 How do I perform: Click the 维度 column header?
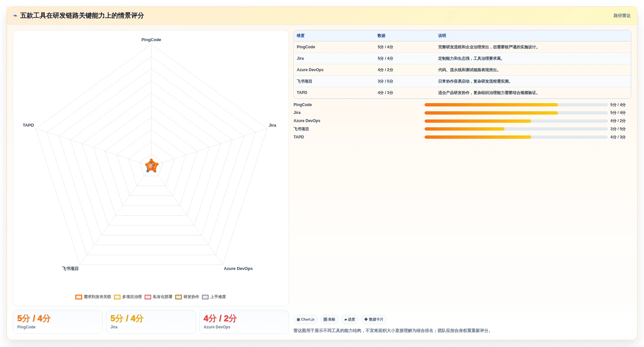click(301, 36)
